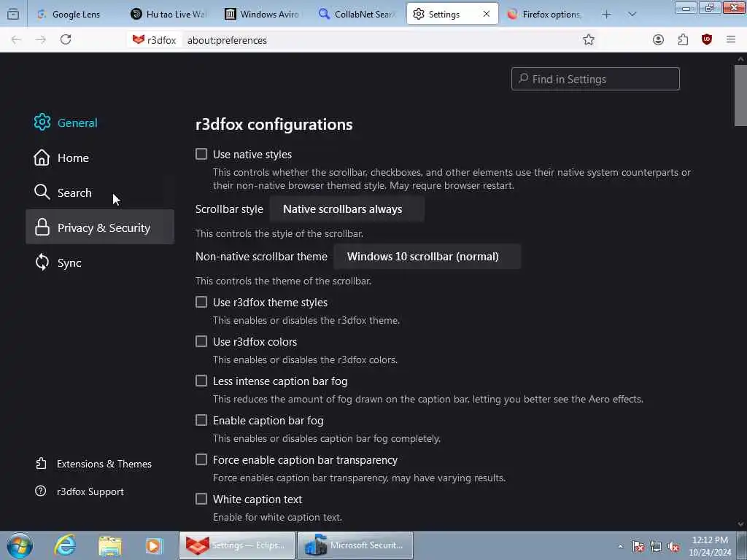
Task: Open File Explorer from taskbar
Action: [x=110, y=545]
